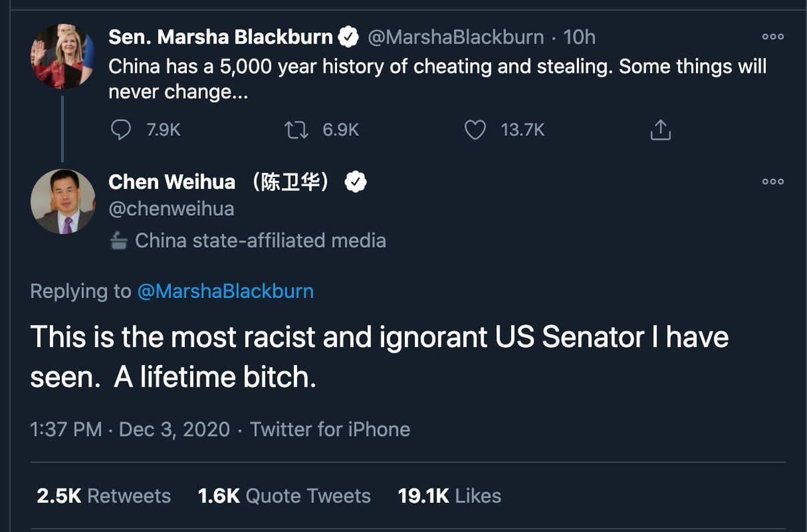Click the @MarshaBlackburn handle in the tweet header

(455, 37)
